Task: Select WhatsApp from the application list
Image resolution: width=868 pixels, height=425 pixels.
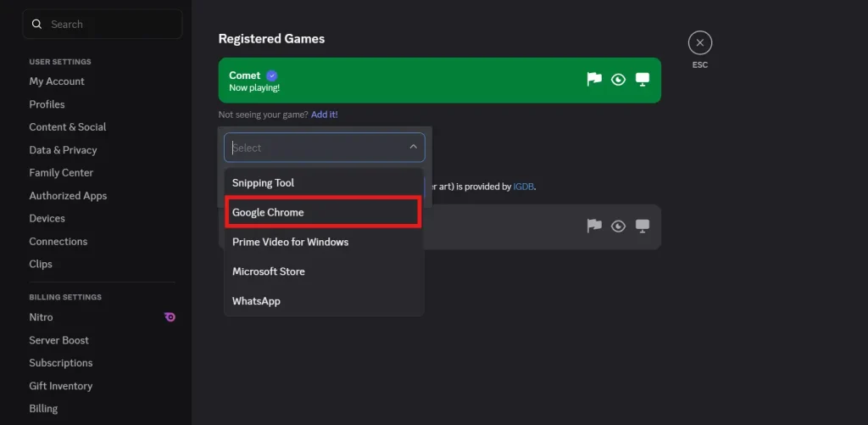Action: coord(256,301)
